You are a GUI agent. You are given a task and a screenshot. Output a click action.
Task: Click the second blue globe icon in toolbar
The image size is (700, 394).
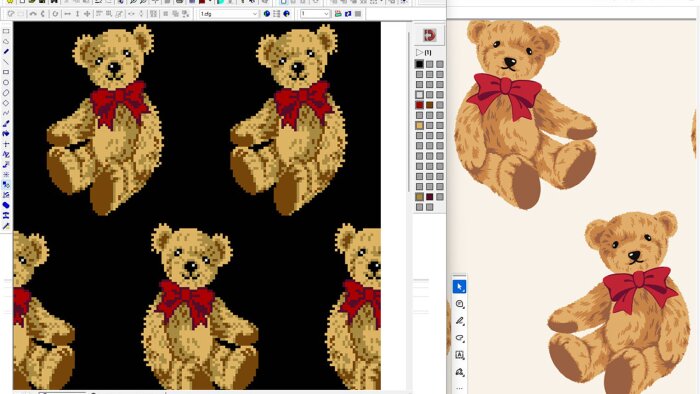click(287, 14)
